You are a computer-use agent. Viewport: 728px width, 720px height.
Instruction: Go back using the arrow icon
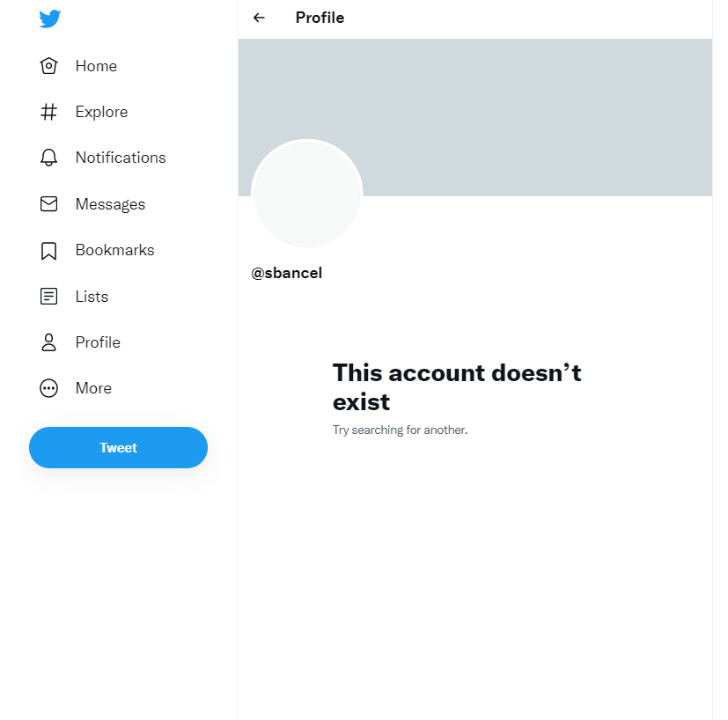pos(259,18)
